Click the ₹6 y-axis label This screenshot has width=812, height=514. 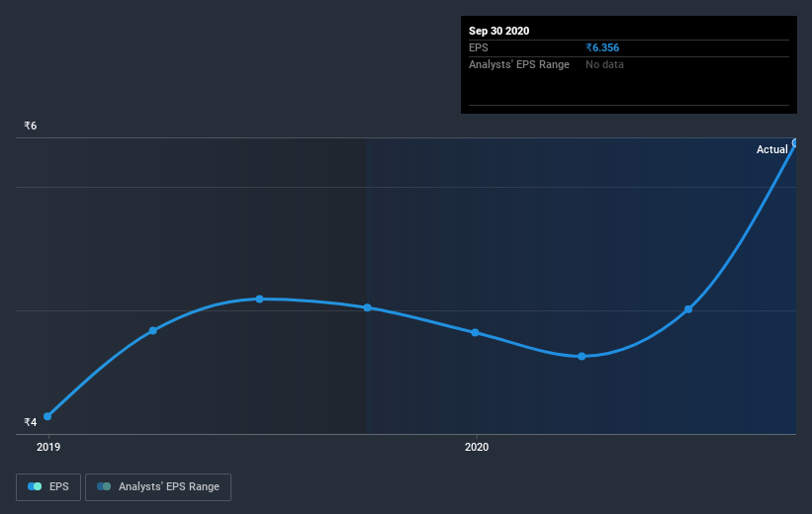(31, 126)
